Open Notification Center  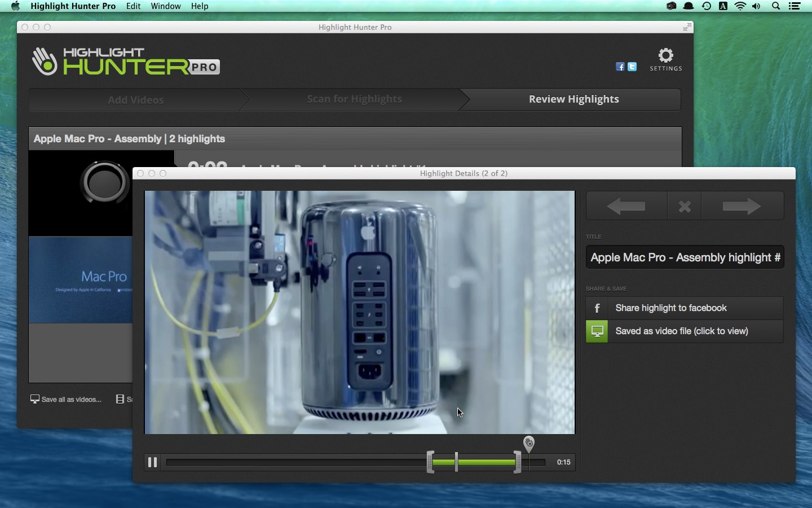click(795, 6)
